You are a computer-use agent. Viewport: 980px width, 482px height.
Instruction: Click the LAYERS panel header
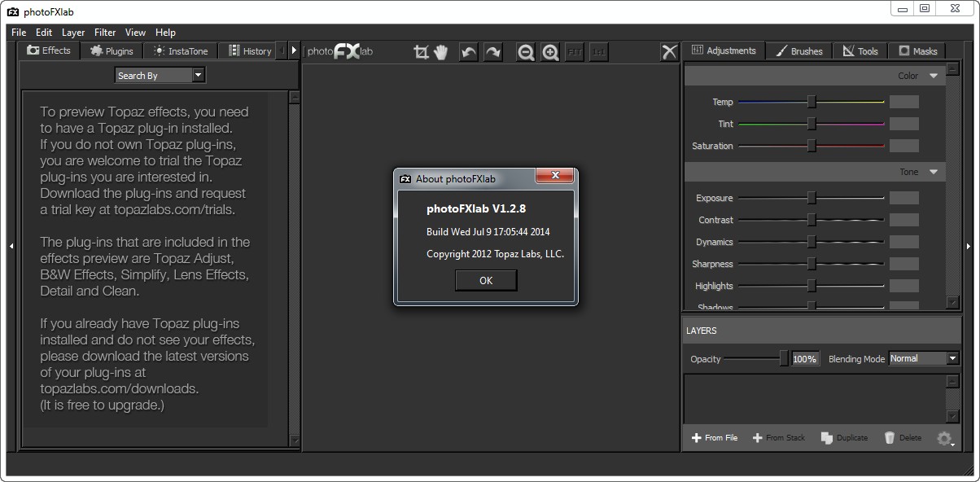click(x=822, y=331)
